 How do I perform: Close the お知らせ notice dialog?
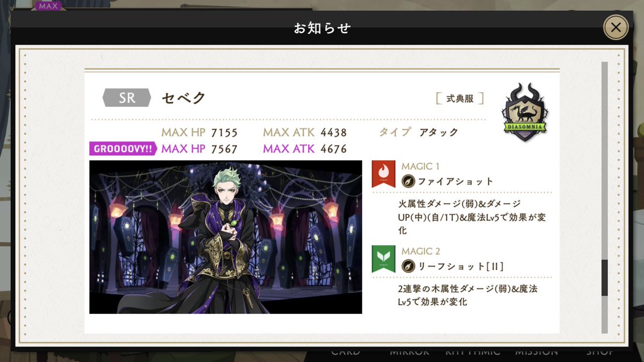(616, 27)
